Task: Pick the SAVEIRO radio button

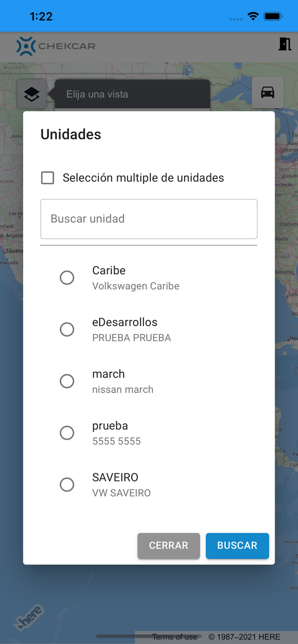Action: tap(67, 485)
